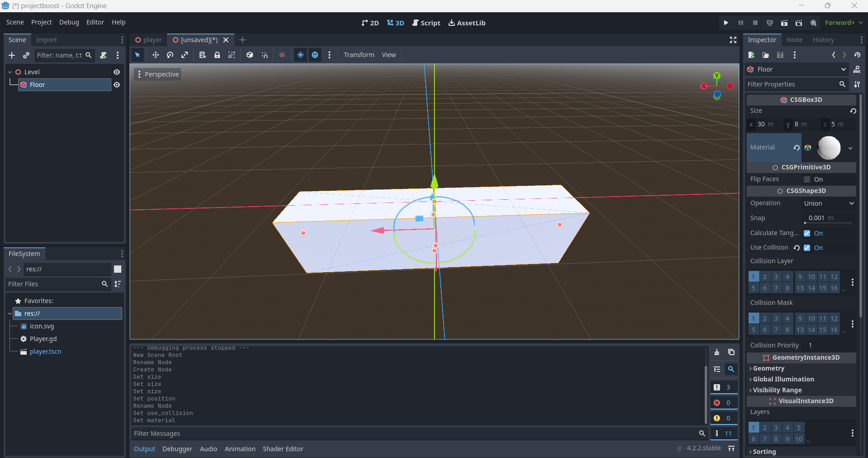Open the Perspective view menu button
The width and height of the screenshot is (868, 458).
point(157,74)
